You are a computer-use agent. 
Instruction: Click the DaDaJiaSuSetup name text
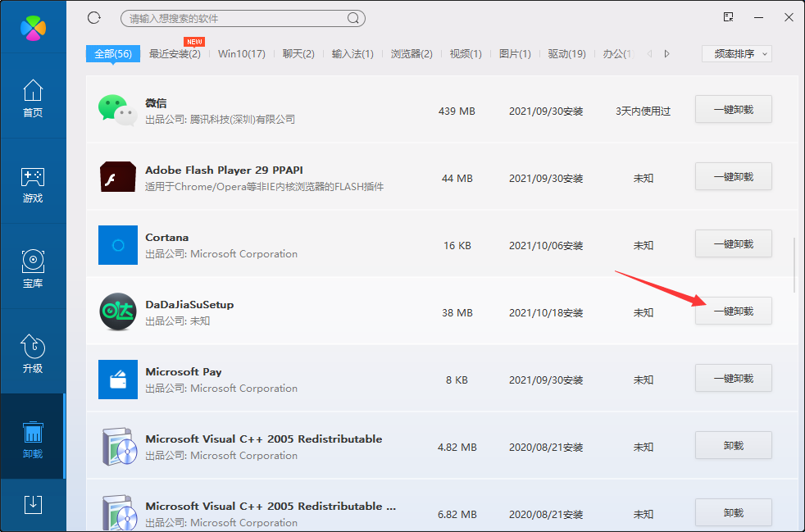pos(189,304)
